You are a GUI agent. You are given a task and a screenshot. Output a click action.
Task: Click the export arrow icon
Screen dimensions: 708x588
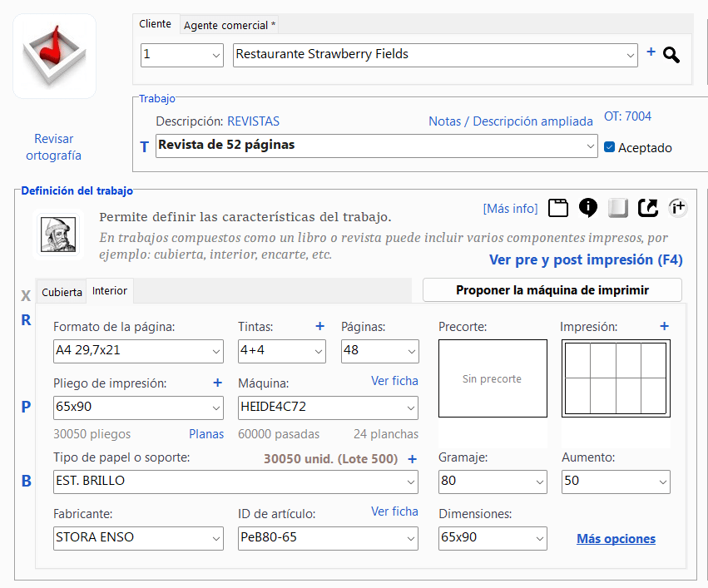pyautogui.click(x=648, y=207)
